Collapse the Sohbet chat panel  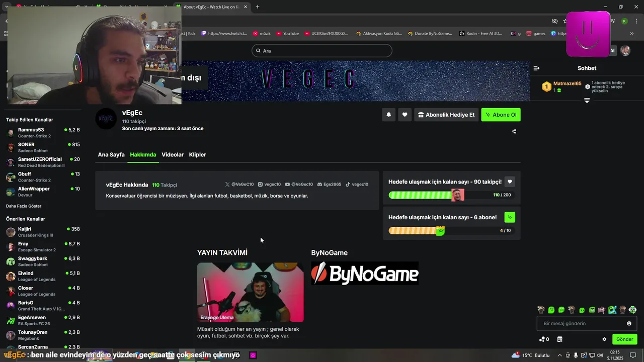pos(536,68)
